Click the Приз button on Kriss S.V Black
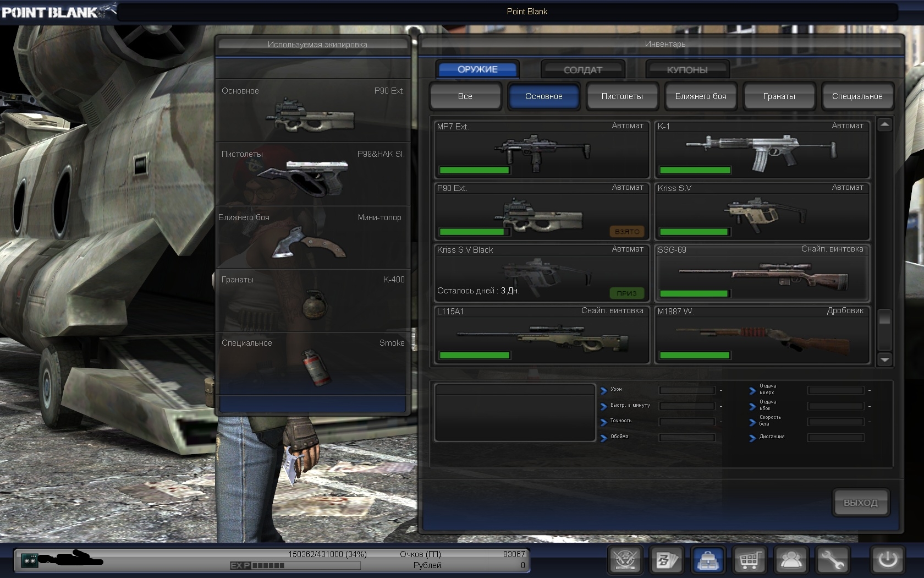This screenshot has height=578, width=924. click(626, 293)
